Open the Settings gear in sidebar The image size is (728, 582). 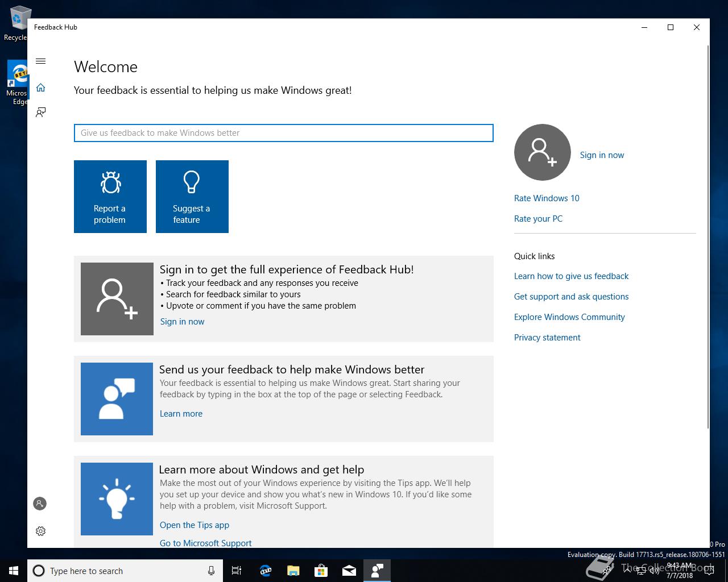[40, 531]
